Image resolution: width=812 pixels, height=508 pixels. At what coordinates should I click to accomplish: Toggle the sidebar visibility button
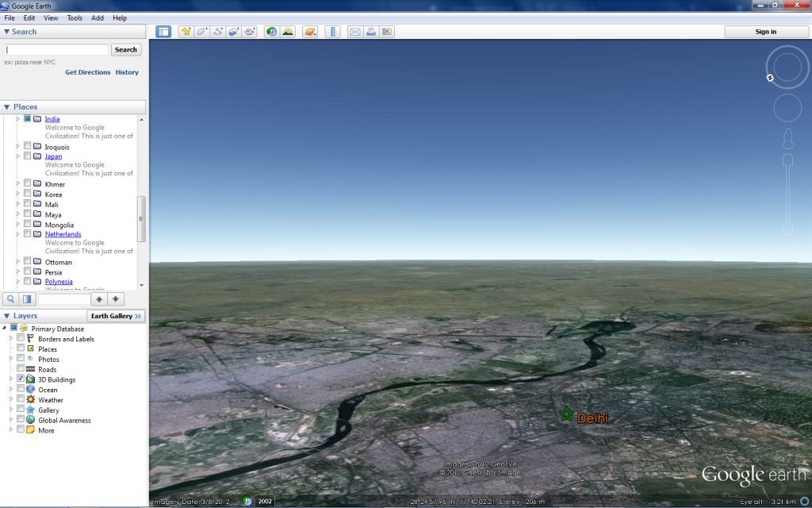163,32
